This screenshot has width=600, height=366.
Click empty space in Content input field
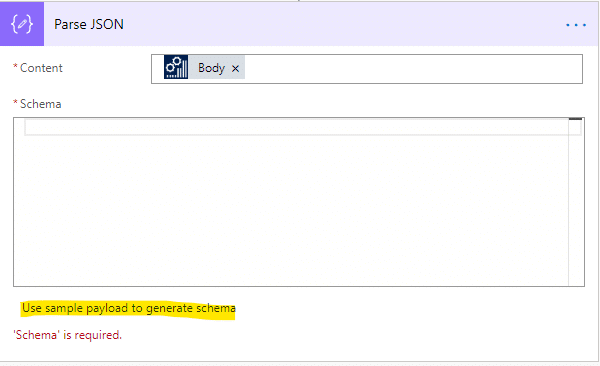coord(413,69)
